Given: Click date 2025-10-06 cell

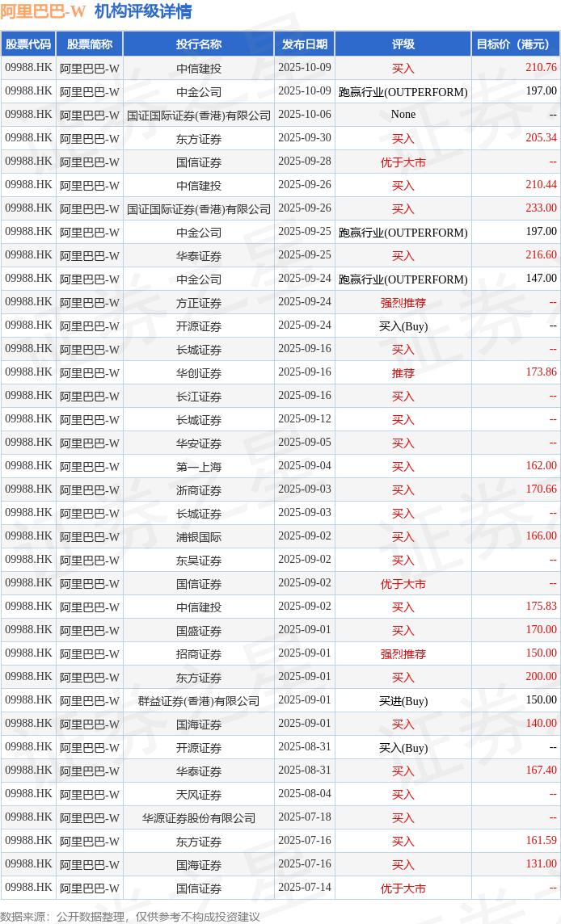Looking at the screenshot, I should point(305,115).
